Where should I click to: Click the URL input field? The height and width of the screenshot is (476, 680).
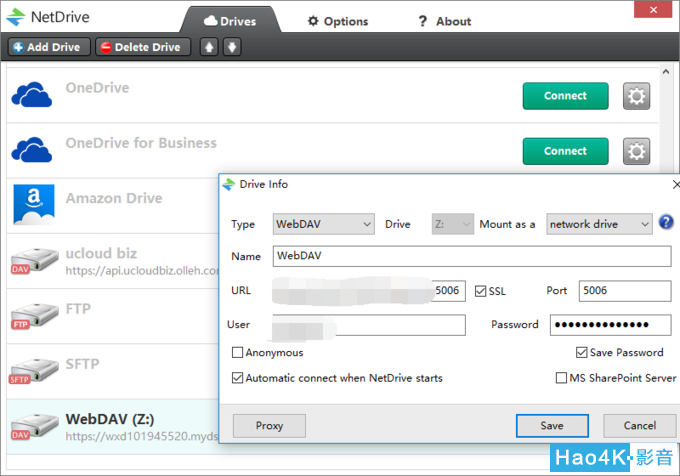click(x=369, y=291)
